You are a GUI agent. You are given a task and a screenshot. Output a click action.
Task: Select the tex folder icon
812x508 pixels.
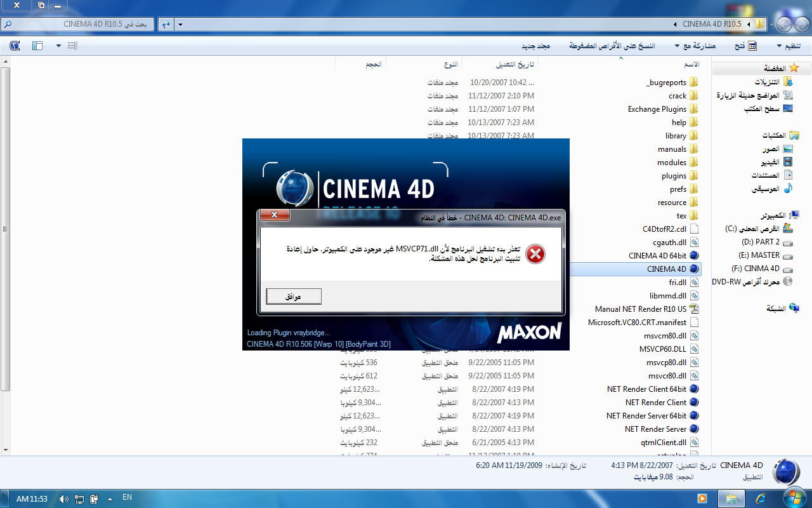(693, 216)
